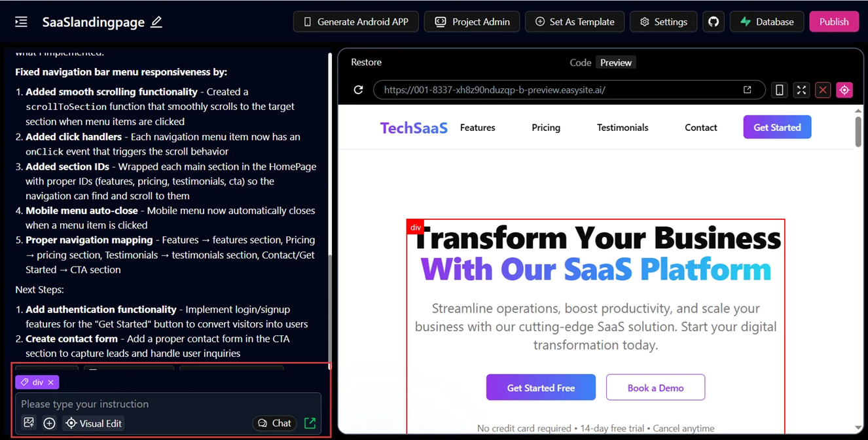Reload the preview with the refresh icon
Viewport: 868px width, 440px height.
pos(358,90)
